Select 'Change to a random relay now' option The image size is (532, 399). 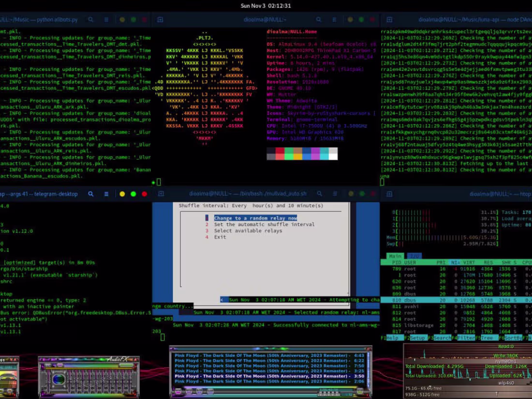coord(255,218)
